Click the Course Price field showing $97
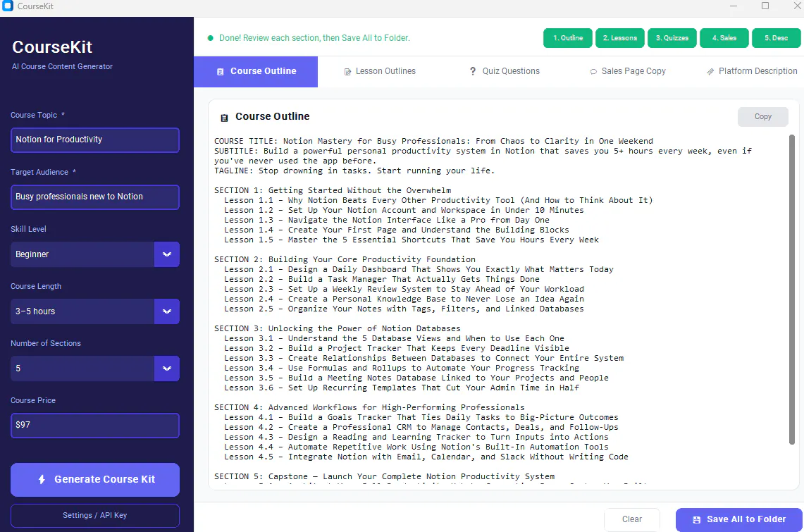The width and height of the screenshot is (804, 532). (95, 426)
